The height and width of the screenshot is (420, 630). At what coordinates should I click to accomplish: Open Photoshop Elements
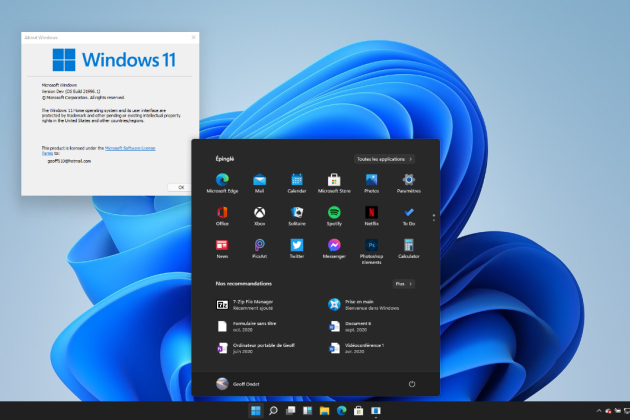tap(372, 251)
